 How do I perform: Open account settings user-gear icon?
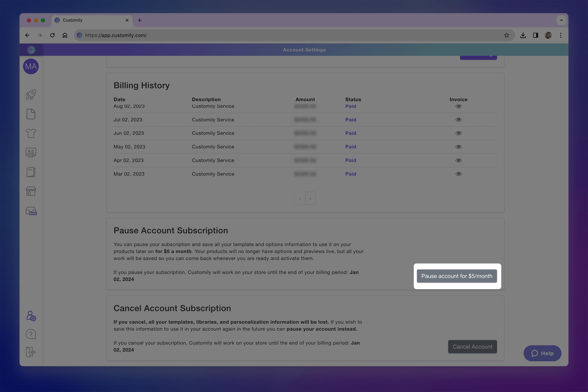(x=31, y=316)
